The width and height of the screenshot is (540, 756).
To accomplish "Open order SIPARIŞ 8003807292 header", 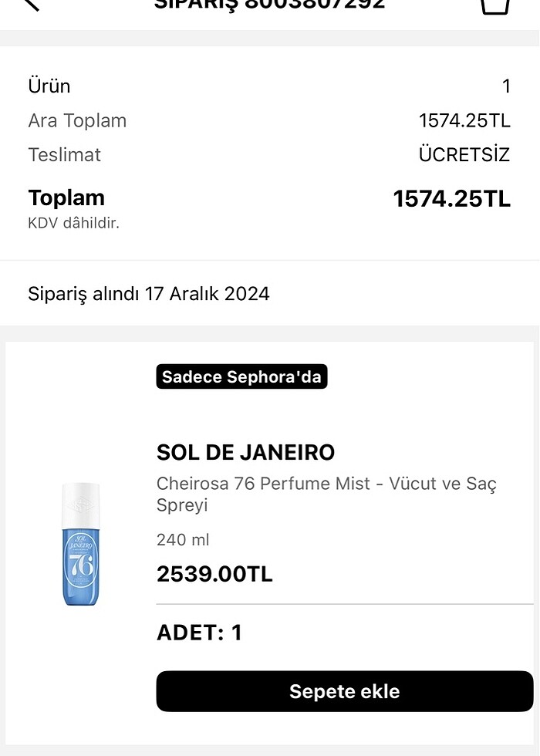I will point(270,6).
